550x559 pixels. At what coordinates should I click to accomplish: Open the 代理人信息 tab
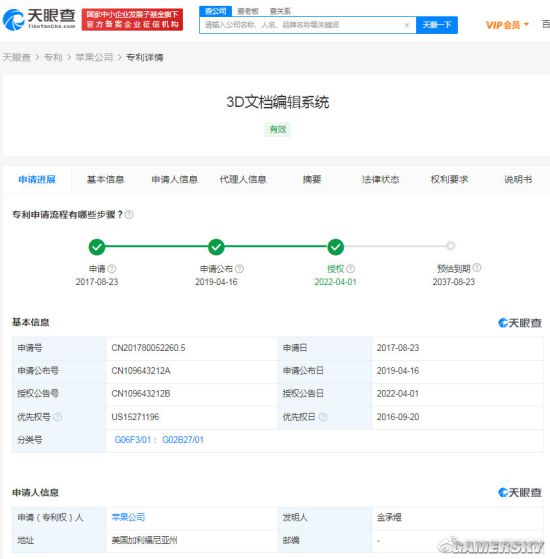[x=243, y=179]
